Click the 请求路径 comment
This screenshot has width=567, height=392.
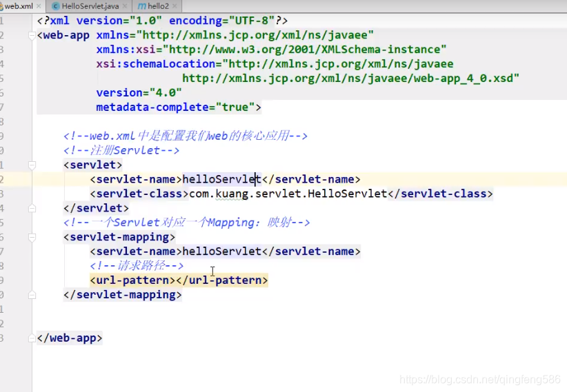137,266
